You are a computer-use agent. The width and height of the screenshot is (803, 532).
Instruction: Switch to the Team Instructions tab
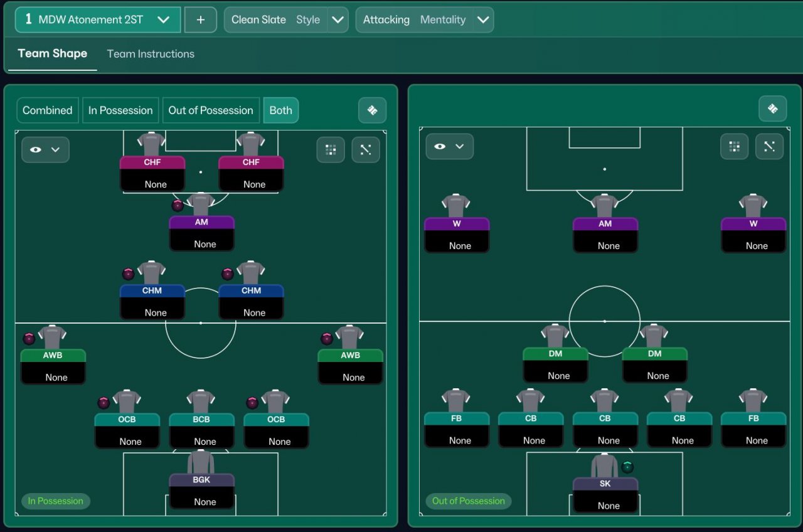point(151,54)
